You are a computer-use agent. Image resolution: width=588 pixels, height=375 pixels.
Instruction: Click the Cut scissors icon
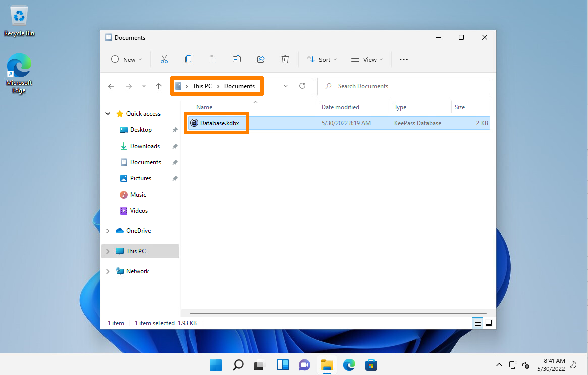click(x=164, y=59)
